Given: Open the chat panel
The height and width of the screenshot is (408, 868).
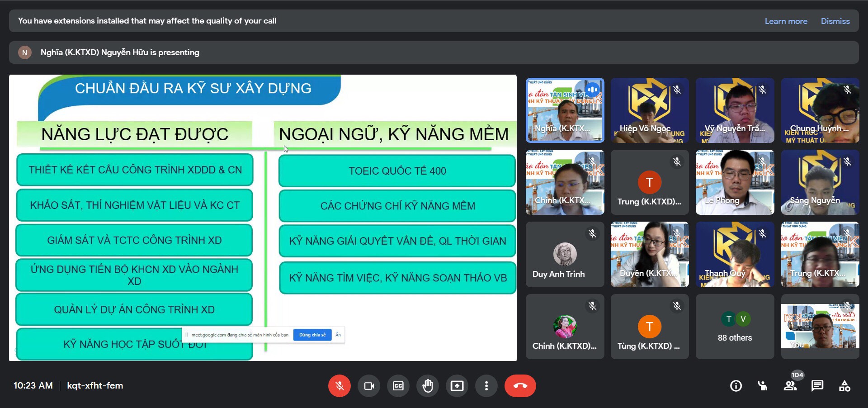Looking at the screenshot, I should 817,386.
